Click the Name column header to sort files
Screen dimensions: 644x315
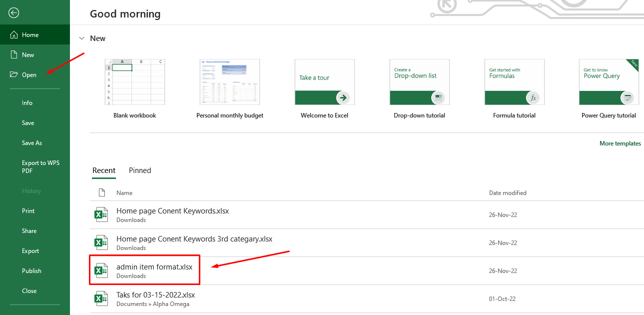point(124,192)
